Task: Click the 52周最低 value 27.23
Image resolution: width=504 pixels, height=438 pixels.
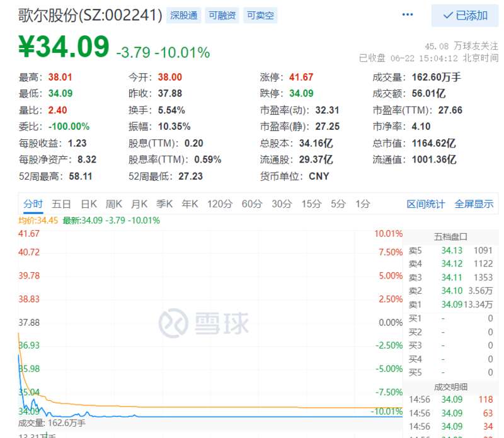Action: 191,176
